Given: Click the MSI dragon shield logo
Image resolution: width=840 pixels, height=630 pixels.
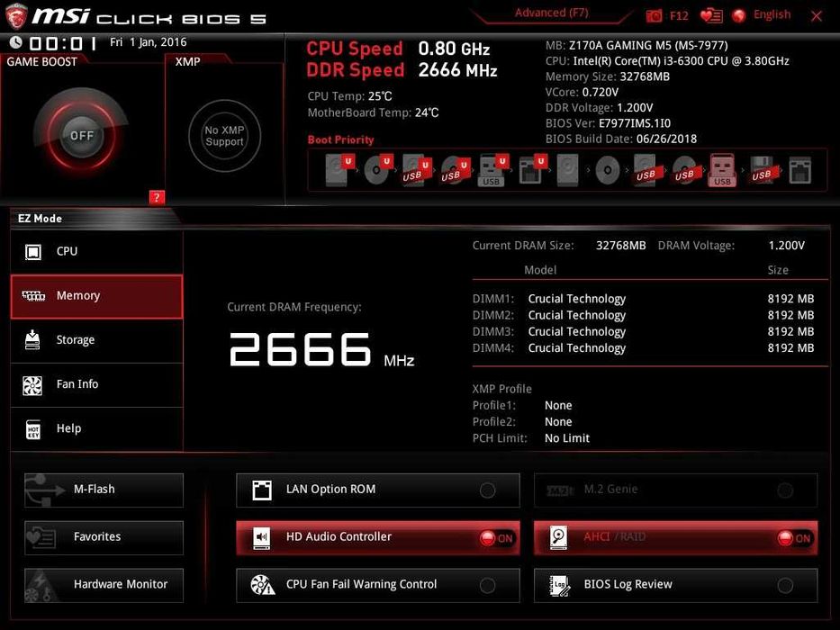Looking at the screenshot, I should [16, 16].
